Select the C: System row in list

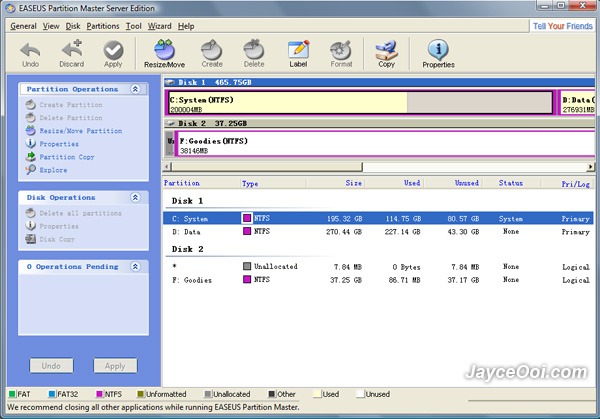pyautogui.click(x=378, y=218)
